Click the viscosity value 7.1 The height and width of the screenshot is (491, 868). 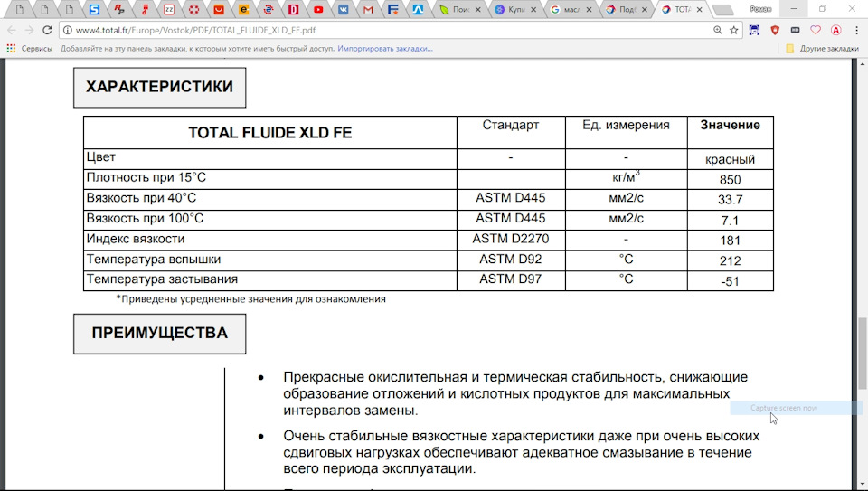point(731,221)
